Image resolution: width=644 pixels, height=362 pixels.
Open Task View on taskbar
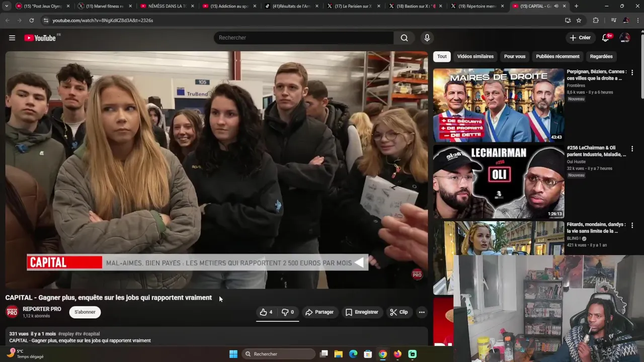[324, 354]
